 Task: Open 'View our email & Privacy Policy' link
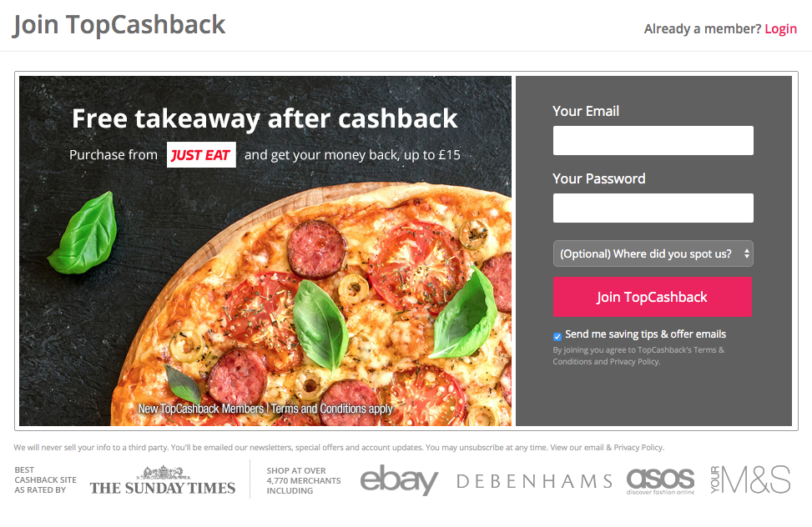[607, 447]
